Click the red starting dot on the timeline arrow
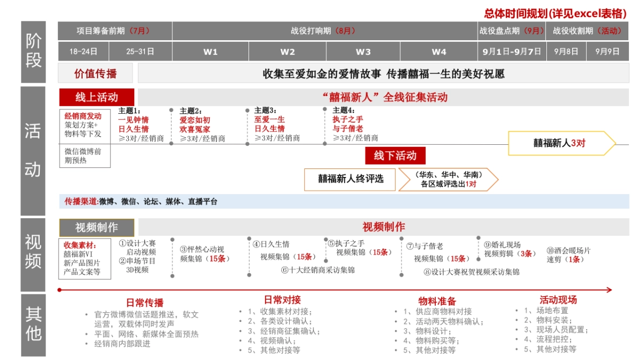 (x=58, y=291)
